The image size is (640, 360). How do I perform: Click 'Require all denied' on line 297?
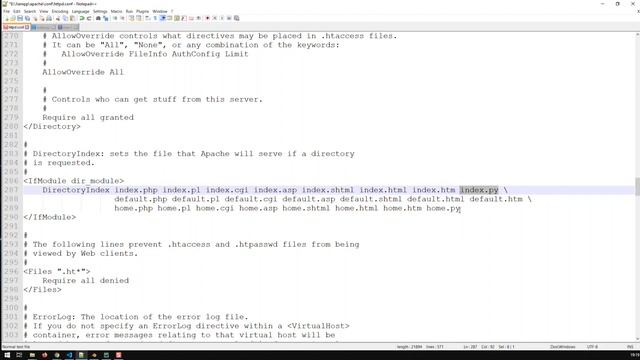point(85,281)
